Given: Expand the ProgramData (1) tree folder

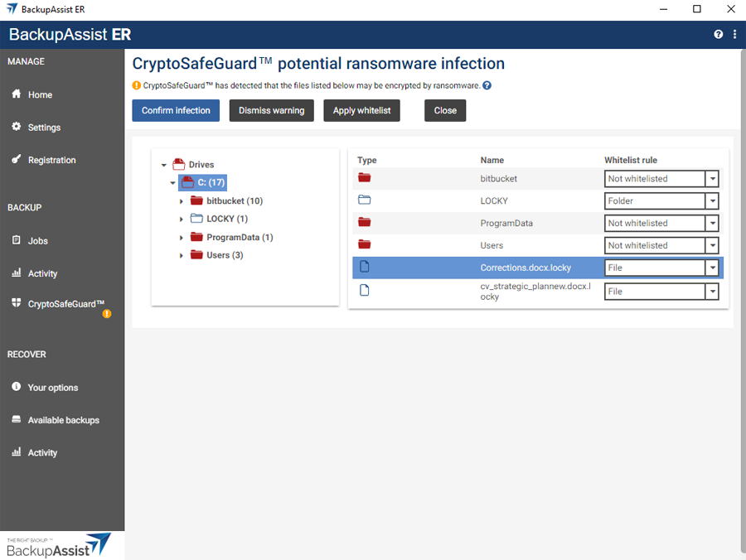Looking at the screenshot, I should pyautogui.click(x=182, y=238).
